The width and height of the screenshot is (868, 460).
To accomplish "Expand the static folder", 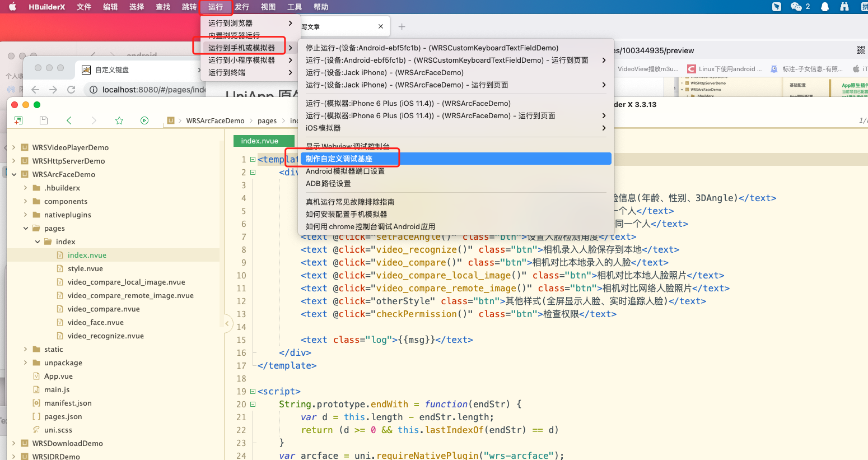I will coord(25,349).
